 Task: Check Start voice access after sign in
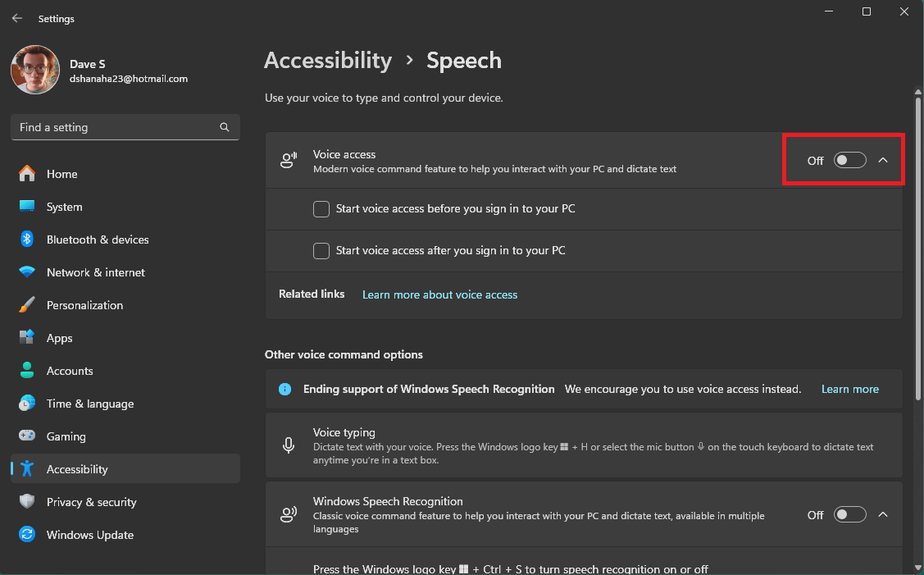321,250
